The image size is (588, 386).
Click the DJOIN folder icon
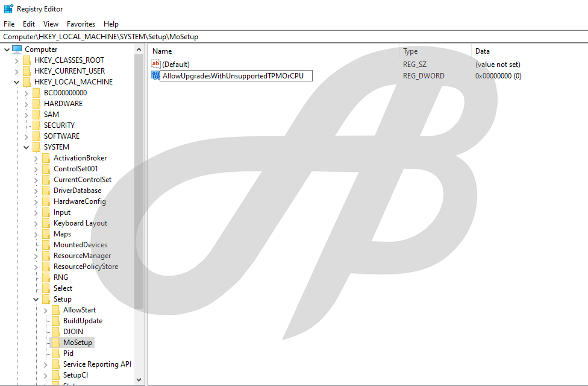(56, 332)
